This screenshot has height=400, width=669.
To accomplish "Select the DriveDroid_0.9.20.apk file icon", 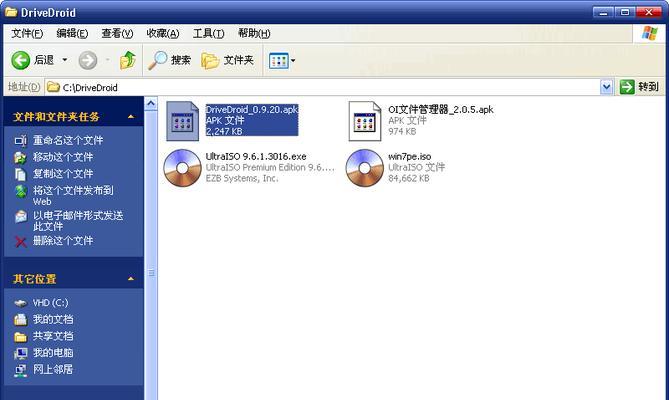I will click(182, 121).
